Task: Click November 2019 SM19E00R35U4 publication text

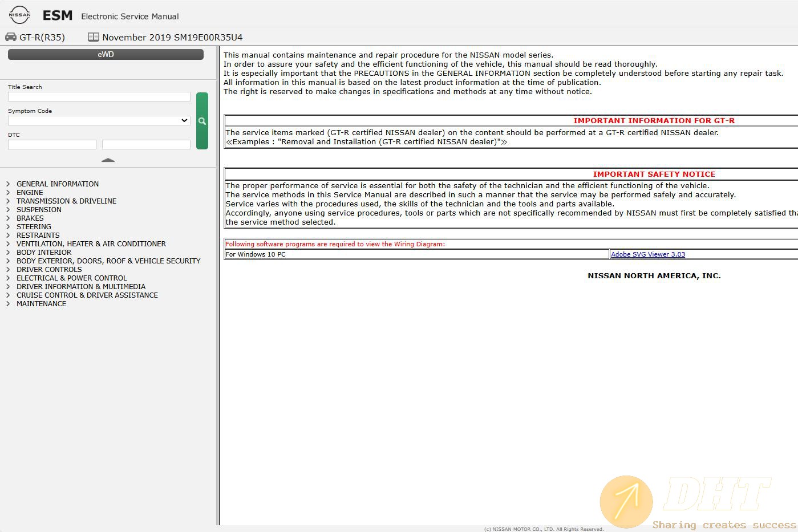Action: [x=172, y=37]
